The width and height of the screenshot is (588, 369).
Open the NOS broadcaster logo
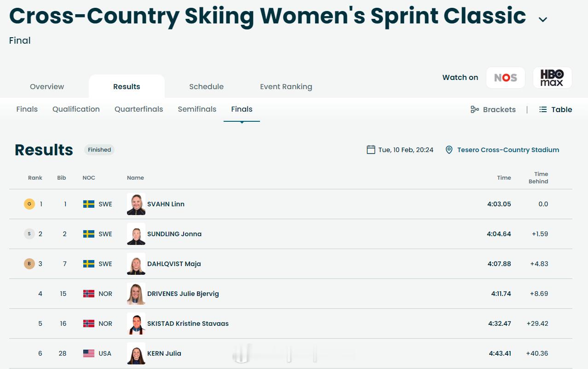505,78
